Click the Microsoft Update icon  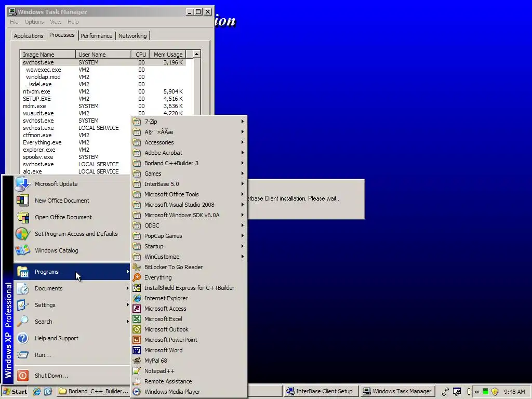pyautogui.click(x=23, y=184)
